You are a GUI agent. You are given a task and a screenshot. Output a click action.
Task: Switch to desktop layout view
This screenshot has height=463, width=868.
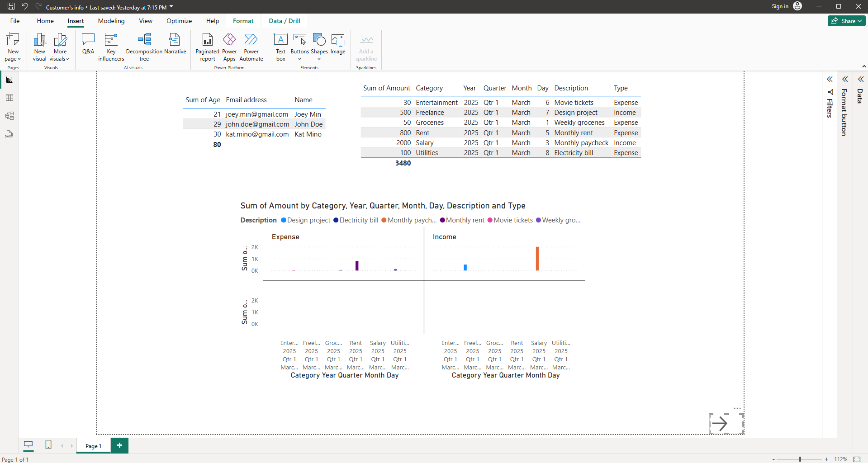(x=28, y=445)
